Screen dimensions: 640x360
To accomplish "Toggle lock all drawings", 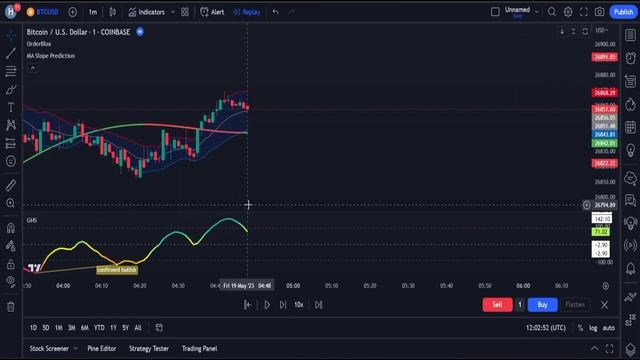I will coord(11,264).
